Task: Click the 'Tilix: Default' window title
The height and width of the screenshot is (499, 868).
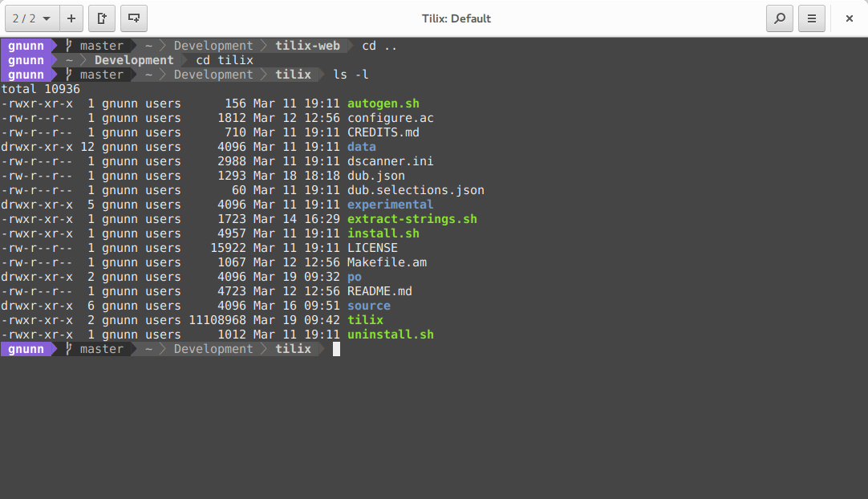Action: click(456, 18)
